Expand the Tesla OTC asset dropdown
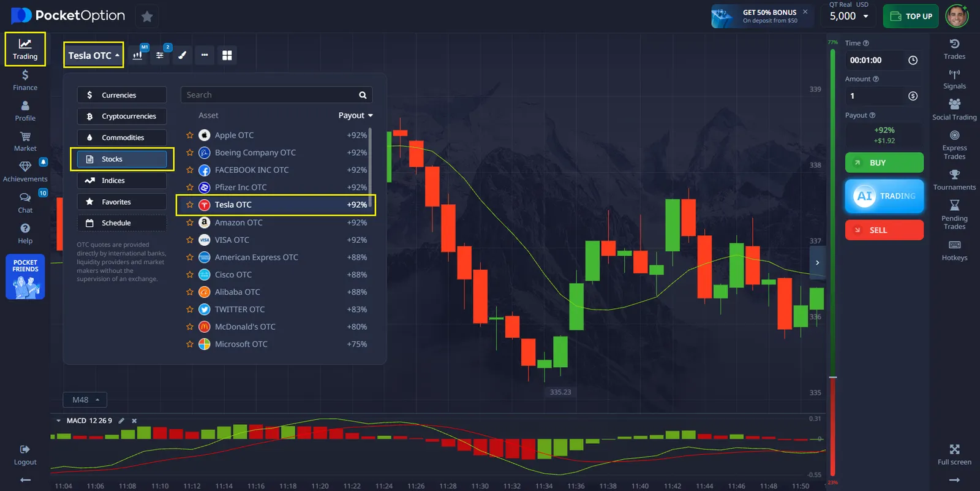This screenshot has width=980, height=491. click(x=94, y=55)
